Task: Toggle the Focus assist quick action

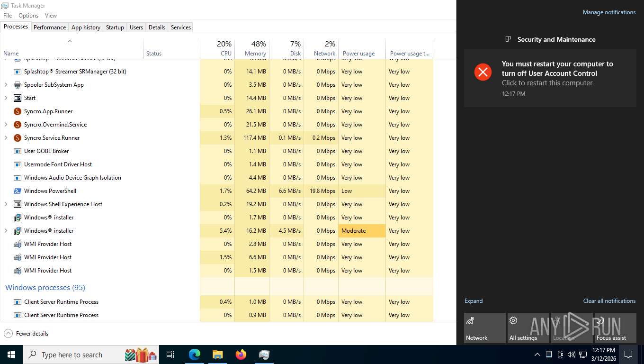Action: pyautogui.click(x=616, y=328)
